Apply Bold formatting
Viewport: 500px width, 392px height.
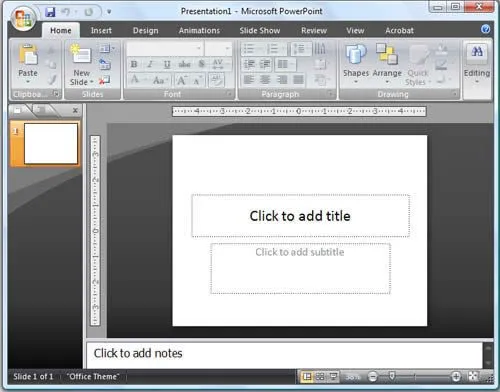[134, 64]
